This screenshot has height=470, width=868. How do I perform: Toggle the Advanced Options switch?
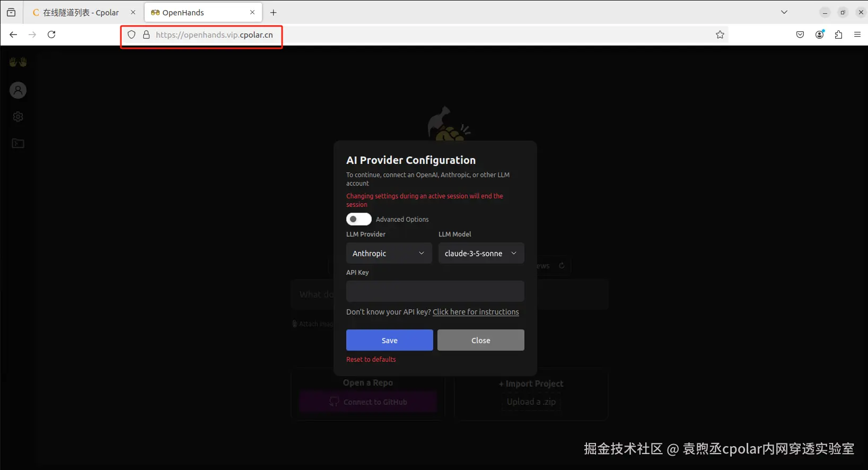(x=359, y=219)
